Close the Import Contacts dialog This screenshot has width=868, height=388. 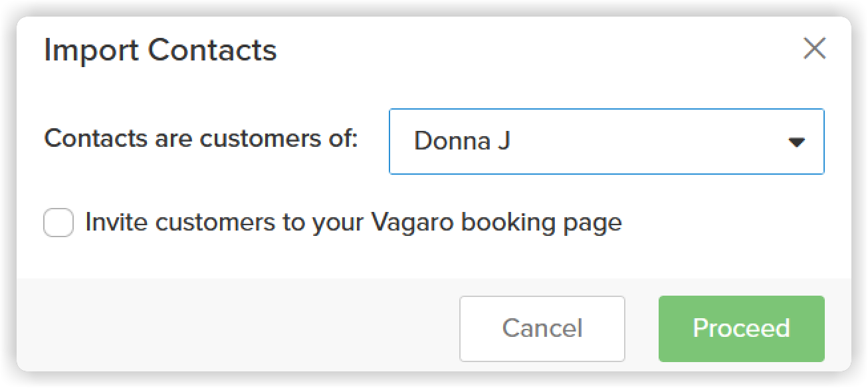click(x=814, y=48)
